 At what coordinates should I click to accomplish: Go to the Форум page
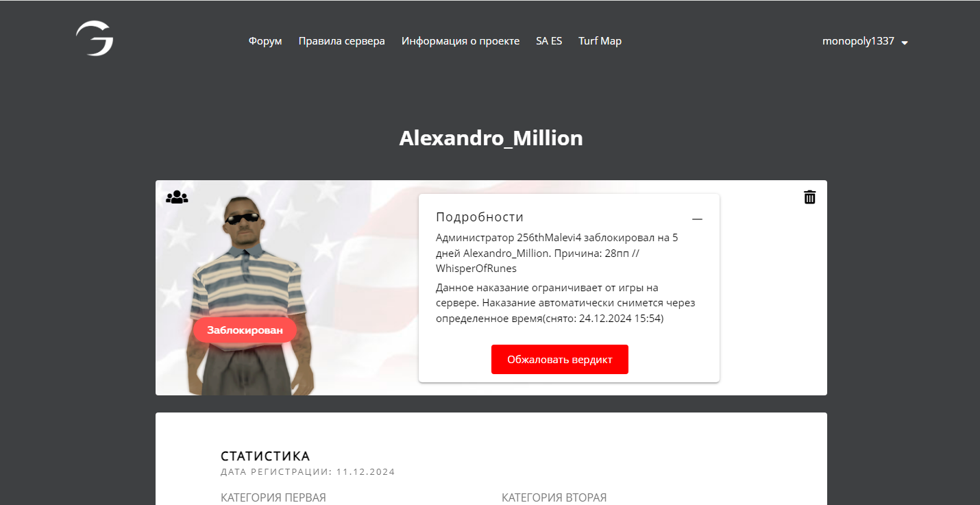pos(265,41)
